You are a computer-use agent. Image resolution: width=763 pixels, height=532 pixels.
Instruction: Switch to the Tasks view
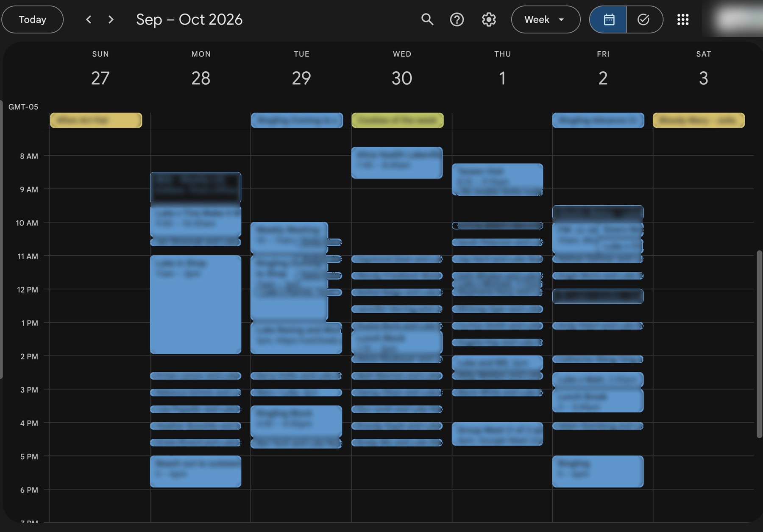coord(644,19)
